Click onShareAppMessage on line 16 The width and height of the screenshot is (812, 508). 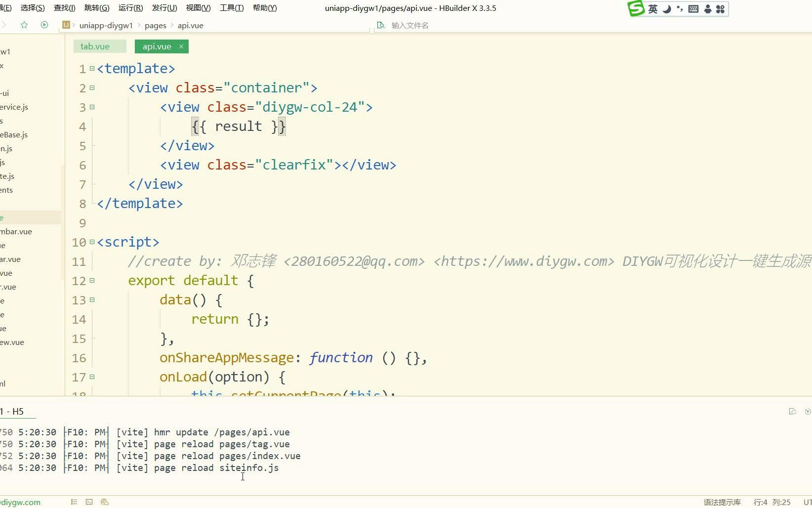227,358
